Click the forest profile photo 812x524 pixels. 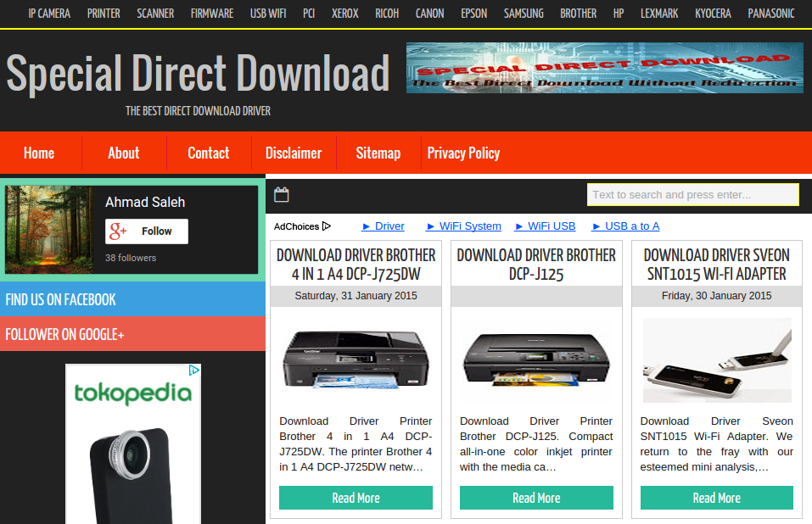click(x=49, y=230)
